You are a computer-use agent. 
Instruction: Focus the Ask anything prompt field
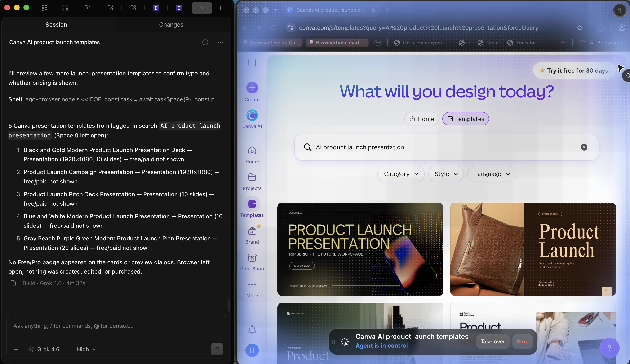coord(116,326)
